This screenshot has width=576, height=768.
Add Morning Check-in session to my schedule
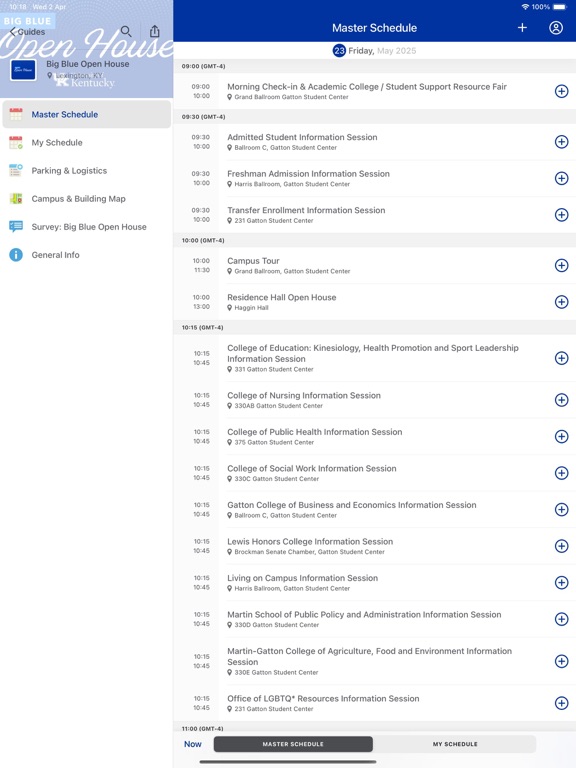[x=561, y=91]
